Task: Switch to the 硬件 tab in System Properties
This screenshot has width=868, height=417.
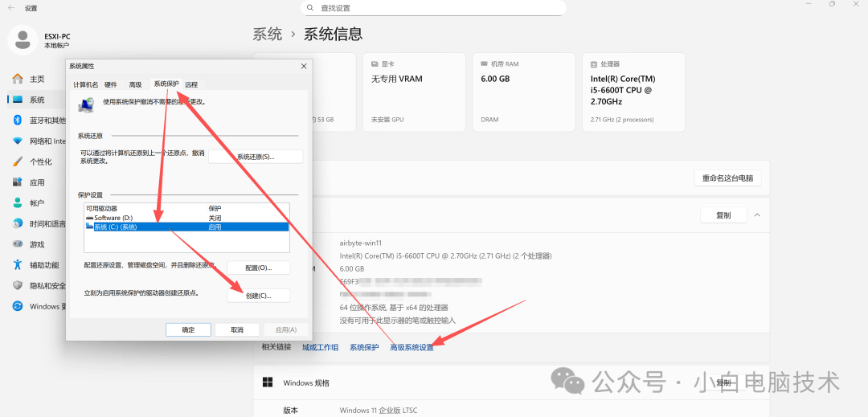Action: (x=111, y=84)
